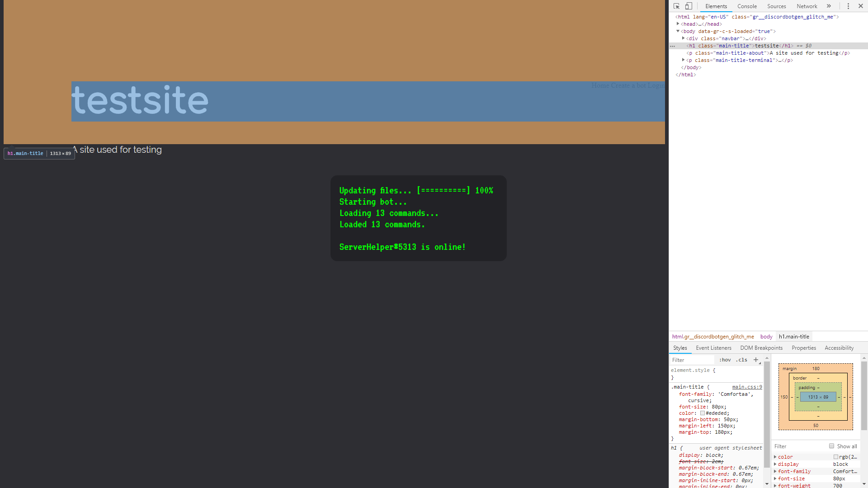Switch to the Console tab

(x=747, y=6)
